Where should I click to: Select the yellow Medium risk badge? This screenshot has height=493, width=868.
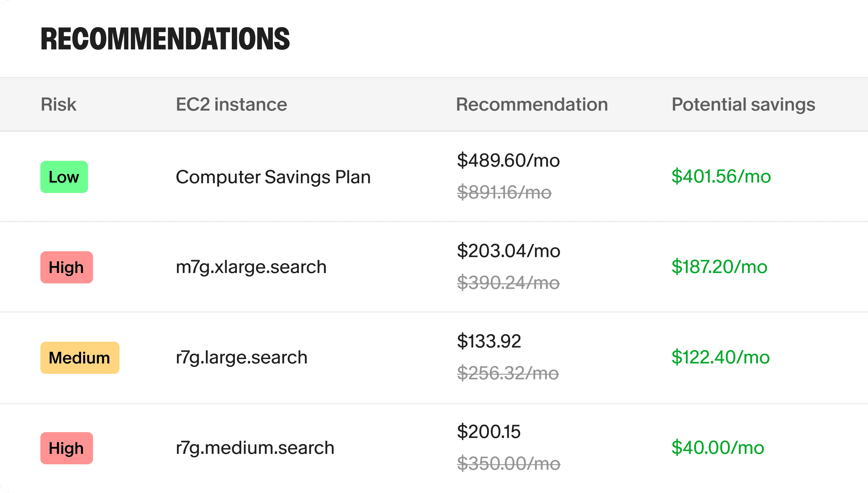click(79, 357)
